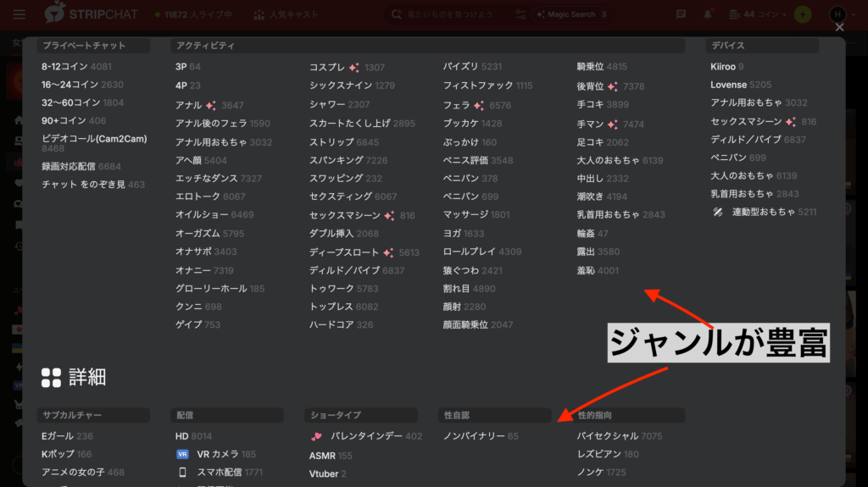Viewport: 868px width, 487px height.
Task: Open the hamburger menu in the header
Action: 19,14
